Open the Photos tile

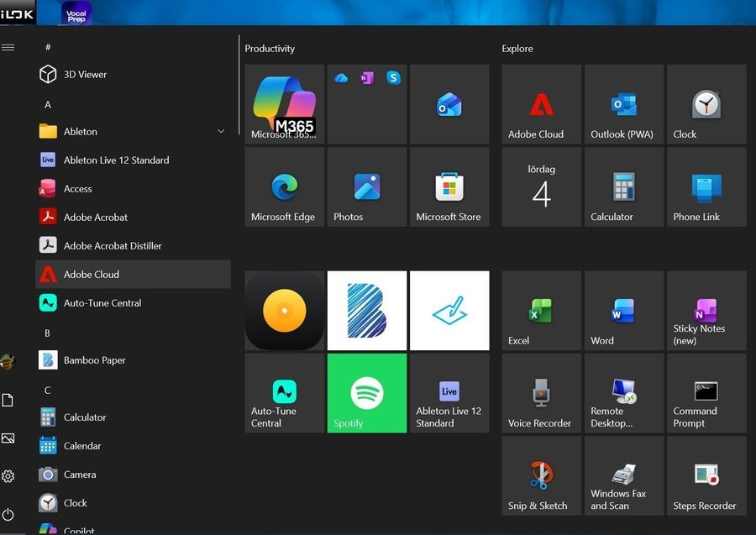click(x=367, y=187)
